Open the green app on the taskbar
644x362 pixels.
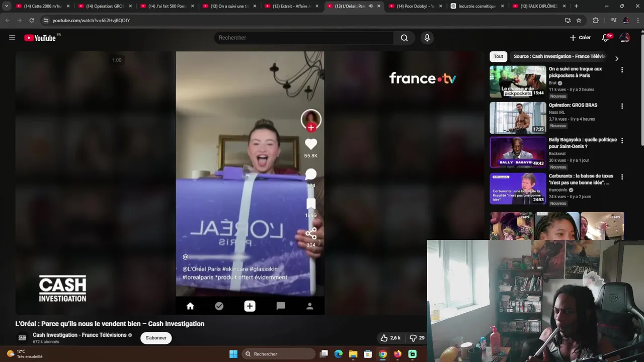coord(413,354)
